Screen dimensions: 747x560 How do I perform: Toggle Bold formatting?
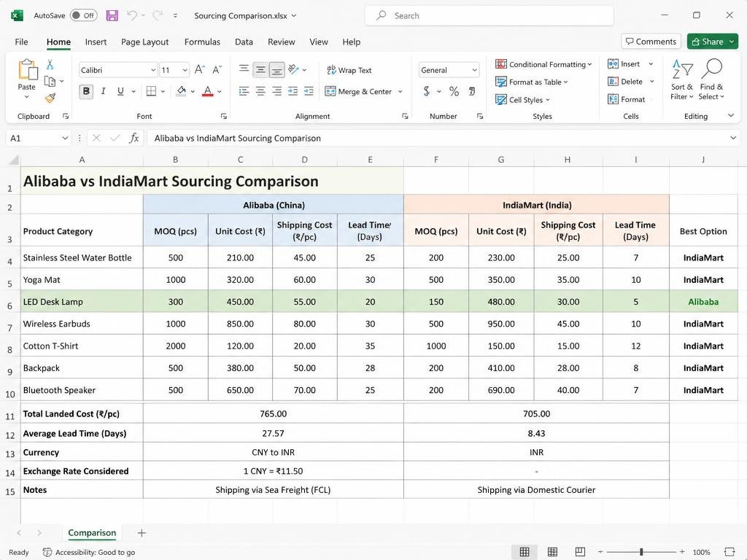tap(86, 91)
